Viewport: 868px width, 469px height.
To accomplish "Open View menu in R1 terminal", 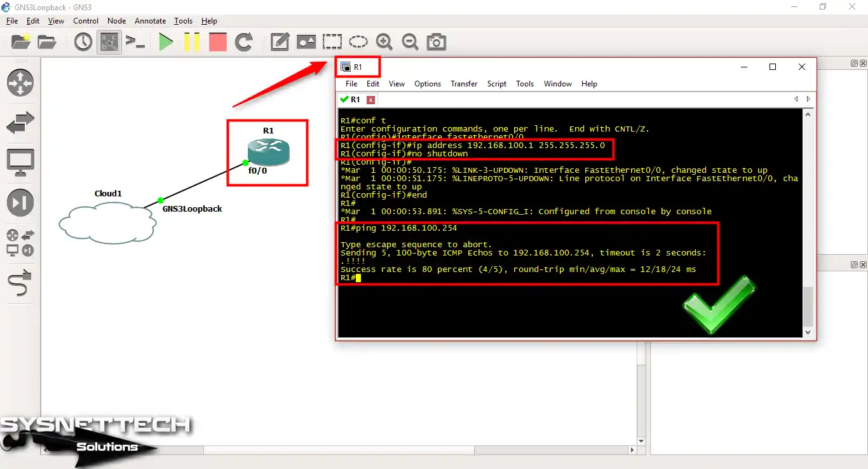I will [397, 84].
